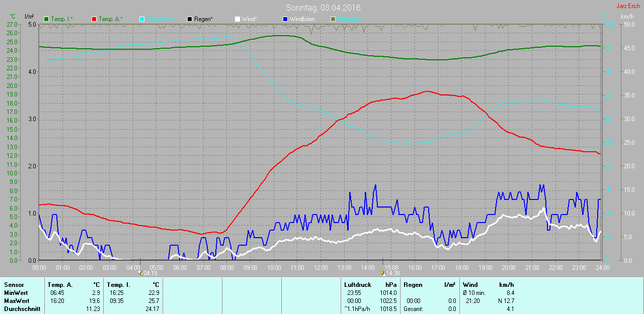Click the 'Ø 10 min.' wind cell
The height and width of the screenshot is (314, 644).
(474, 292)
